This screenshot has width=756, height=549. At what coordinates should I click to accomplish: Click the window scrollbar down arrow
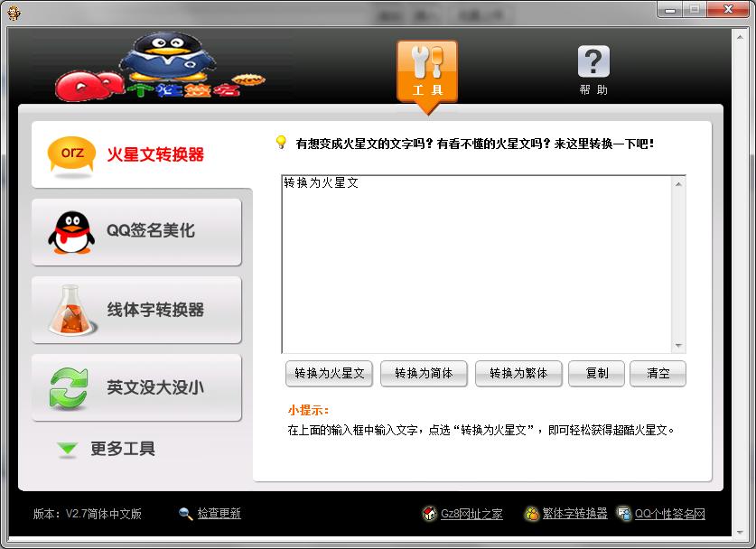(740, 532)
